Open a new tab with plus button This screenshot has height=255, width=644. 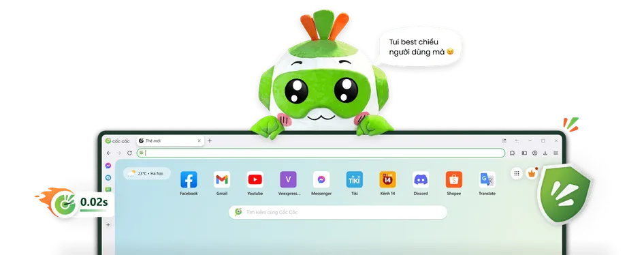tap(210, 140)
